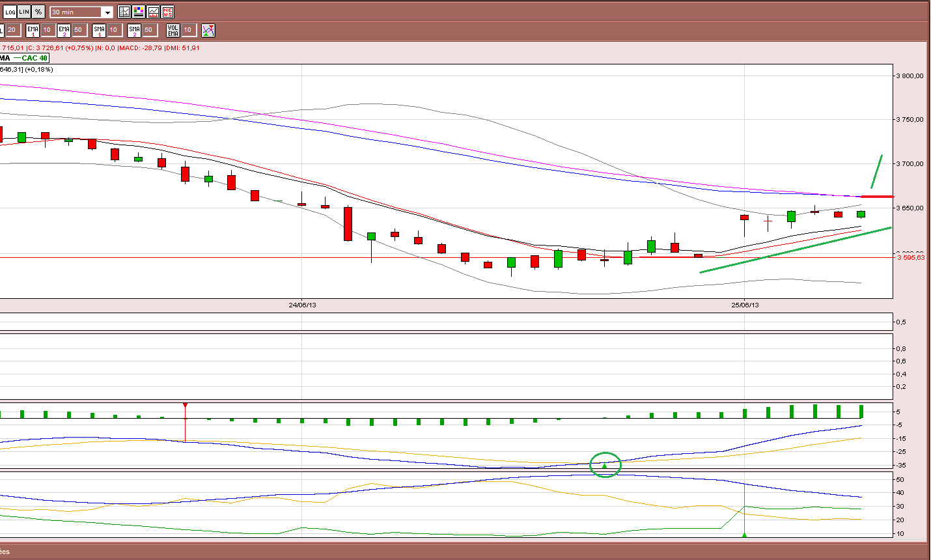Open the NEWS icon

click(167, 12)
